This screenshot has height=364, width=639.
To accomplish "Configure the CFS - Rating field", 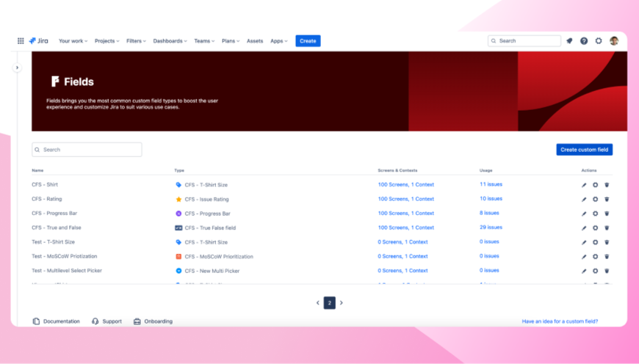I will tap(596, 199).
